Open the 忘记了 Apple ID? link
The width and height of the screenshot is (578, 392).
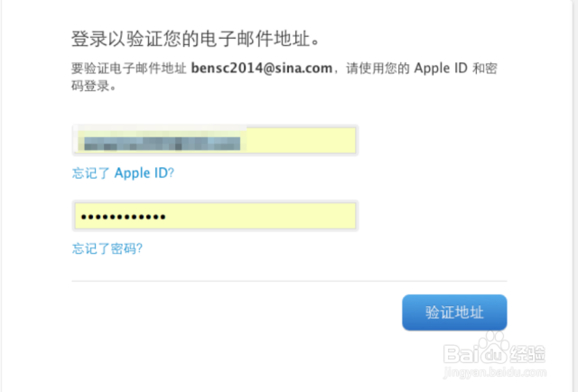(x=123, y=173)
